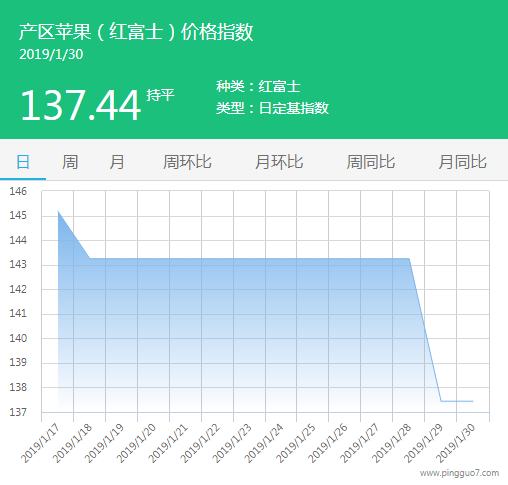This screenshot has width=508, height=485.
Task: Switch to 月同比 tab
Action: pos(463,162)
